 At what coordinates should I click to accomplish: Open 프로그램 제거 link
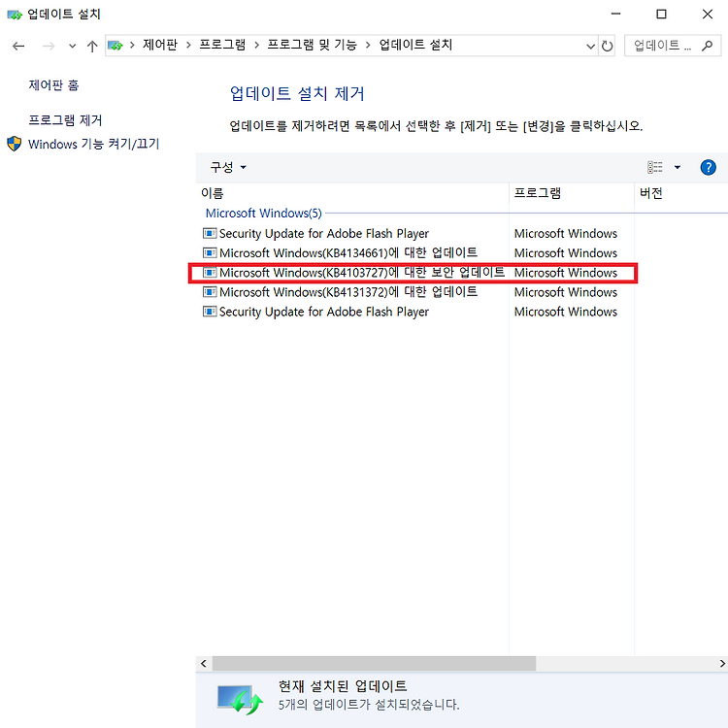pos(65,120)
